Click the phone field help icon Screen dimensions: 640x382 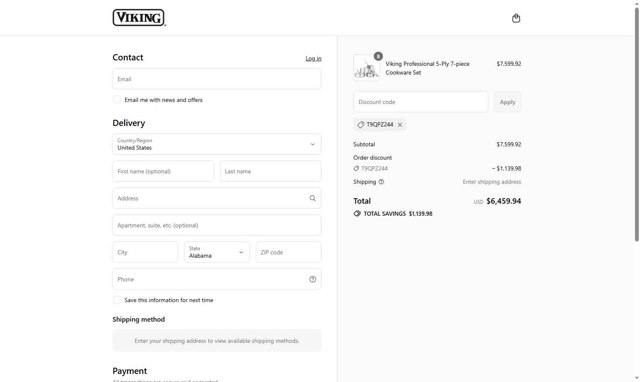[312, 279]
